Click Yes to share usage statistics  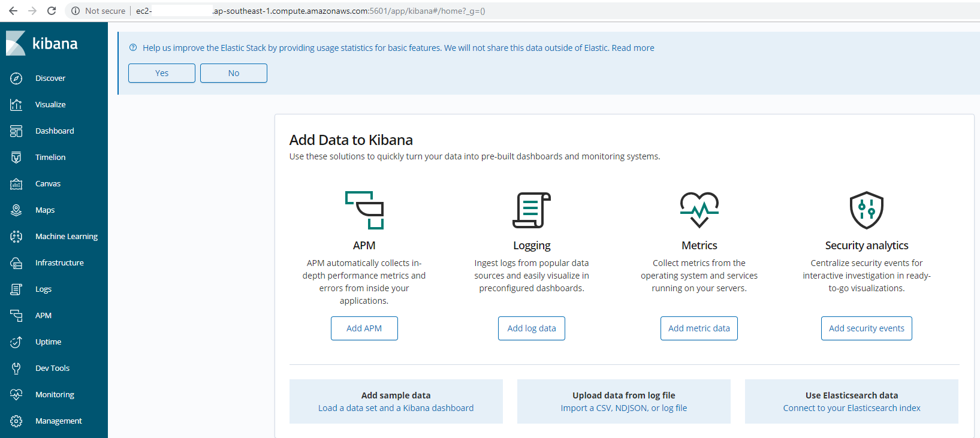[162, 73]
